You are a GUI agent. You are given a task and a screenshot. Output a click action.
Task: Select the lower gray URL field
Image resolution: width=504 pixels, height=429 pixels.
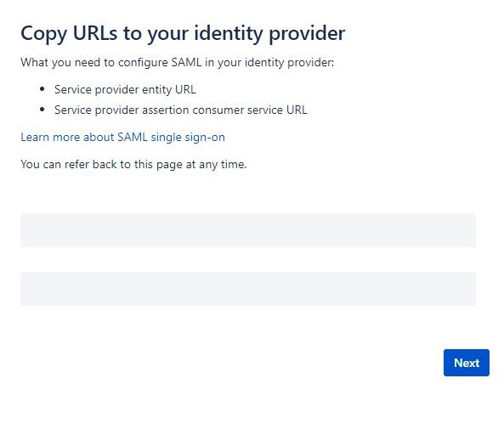pyautogui.click(x=248, y=289)
